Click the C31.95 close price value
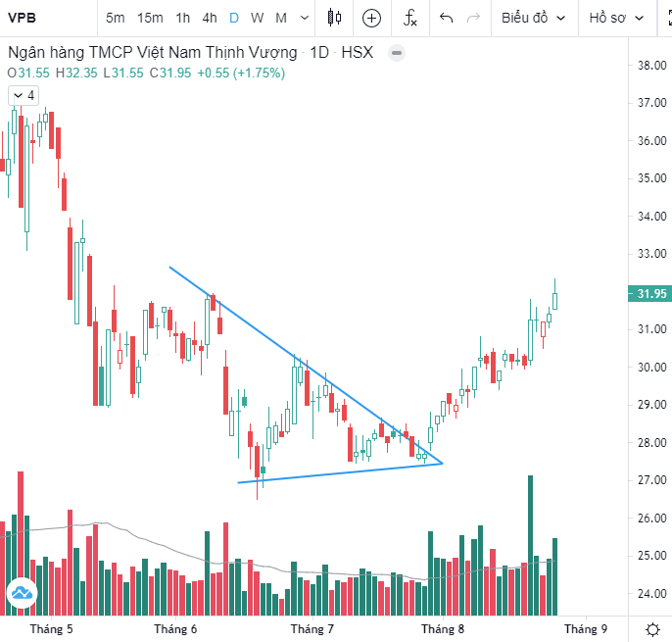The height and width of the screenshot is (642, 672). point(170,73)
